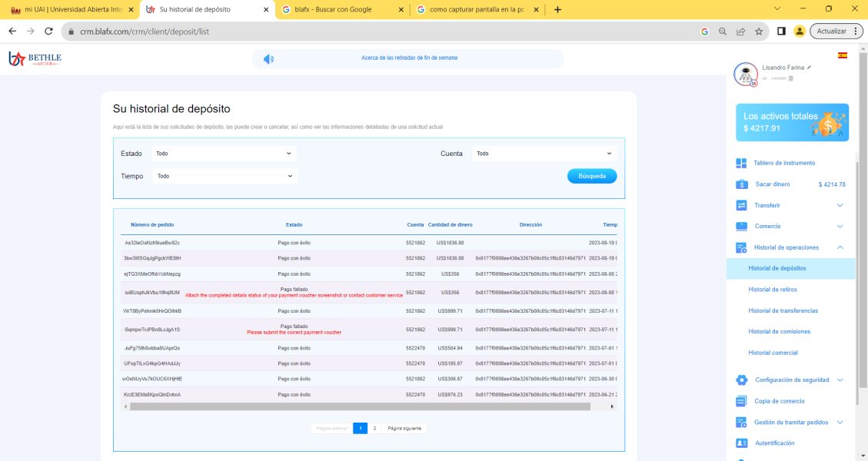
Task: Open the Estado filter dropdown
Action: click(x=224, y=154)
